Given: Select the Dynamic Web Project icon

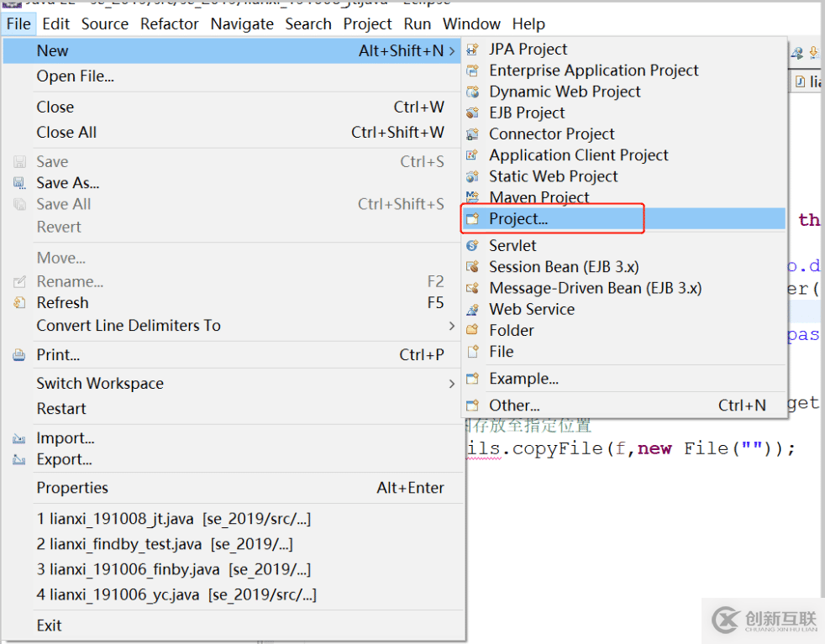Looking at the screenshot, I should [x=473, y=92].
